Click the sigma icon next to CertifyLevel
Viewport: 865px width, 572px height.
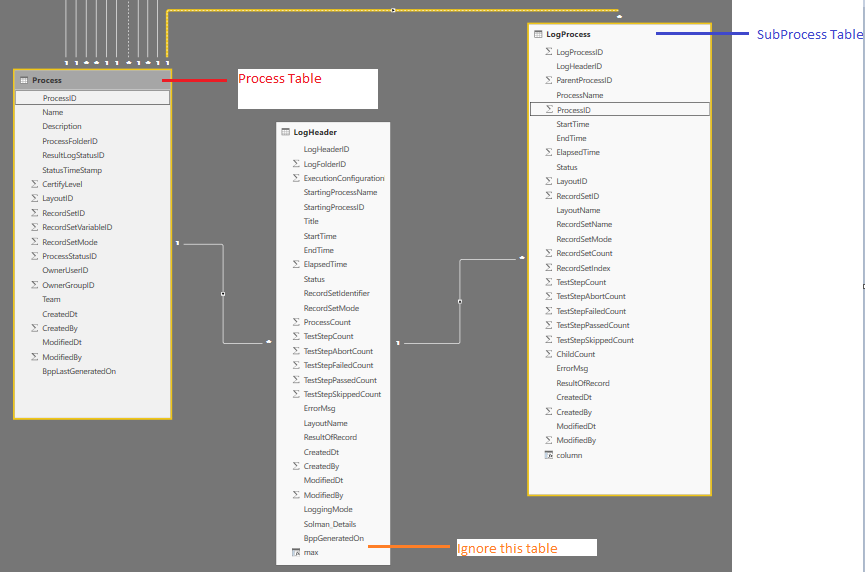[35, 184]
